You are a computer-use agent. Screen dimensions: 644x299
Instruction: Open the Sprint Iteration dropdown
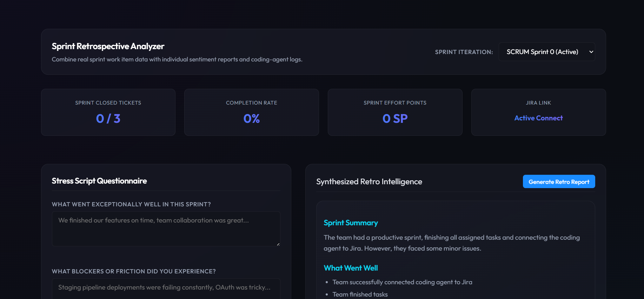tap(546, 52)
